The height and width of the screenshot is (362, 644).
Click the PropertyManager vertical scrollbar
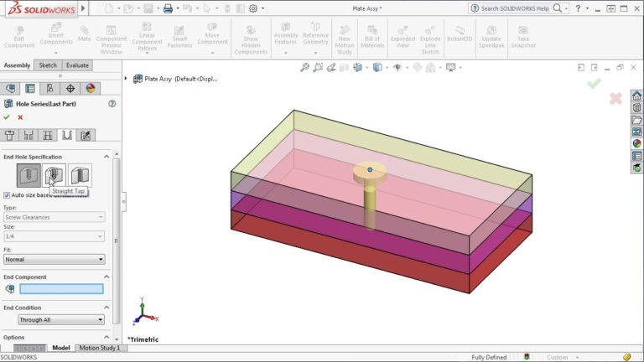[x=117, y=240]
